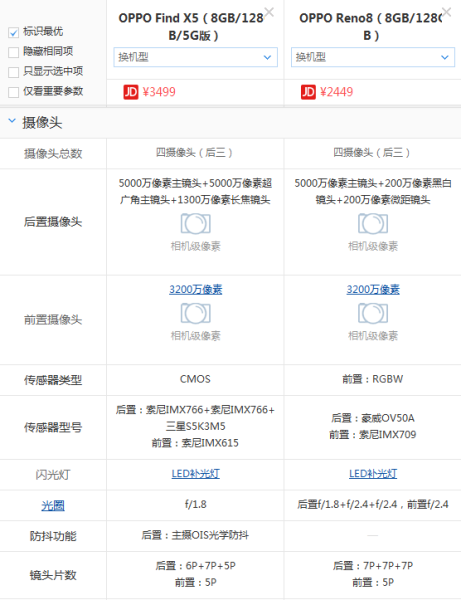Click Reno8 rear camera sample icon
This screenshot has height=600, width=461.
pyautogui.click(x=373, y=223)
